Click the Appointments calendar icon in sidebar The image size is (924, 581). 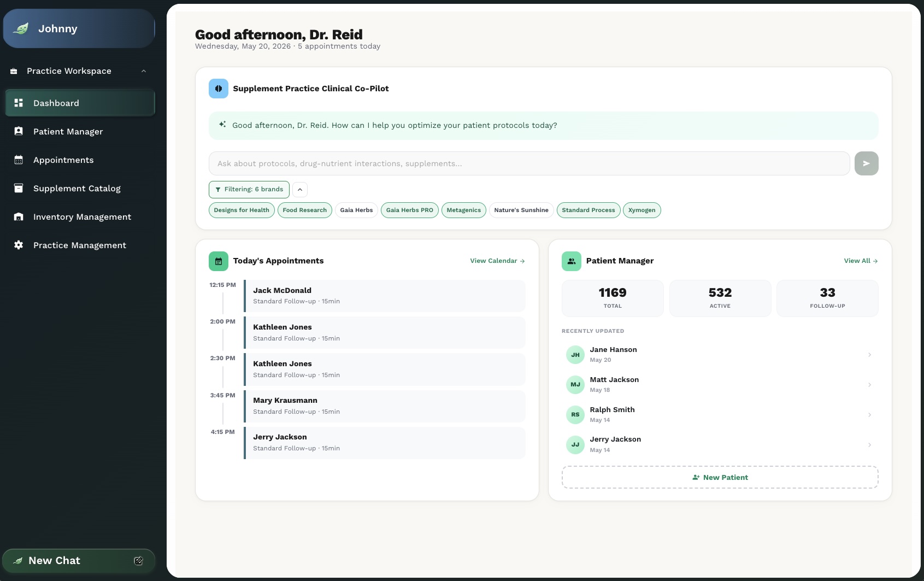tap(19, 160)
